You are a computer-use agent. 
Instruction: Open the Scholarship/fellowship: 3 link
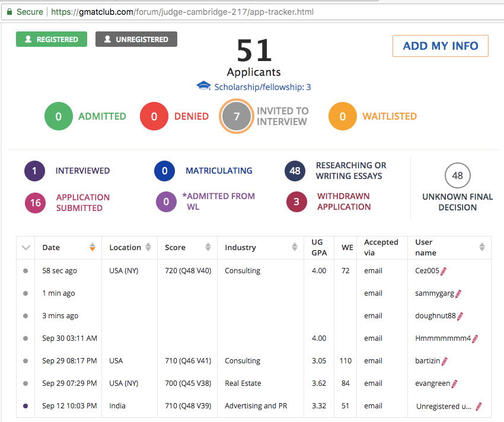(x=262, y=87)
